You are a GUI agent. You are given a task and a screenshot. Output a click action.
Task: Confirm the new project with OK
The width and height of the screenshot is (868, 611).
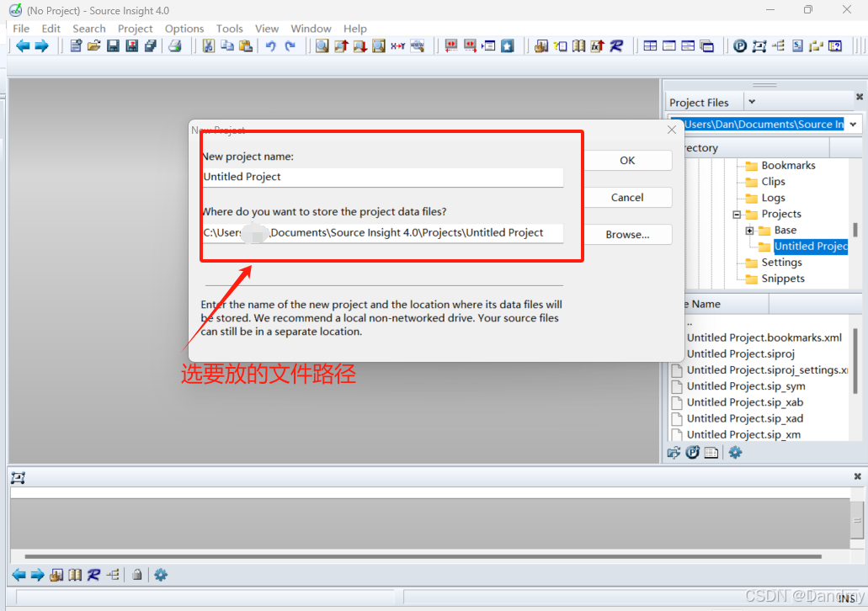[x=627, y=161]
